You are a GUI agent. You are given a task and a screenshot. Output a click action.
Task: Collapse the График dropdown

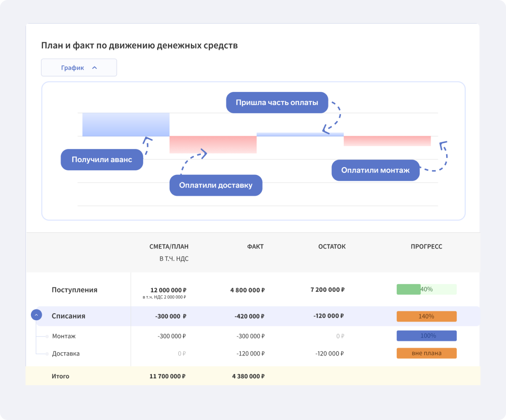click(79, 68)
